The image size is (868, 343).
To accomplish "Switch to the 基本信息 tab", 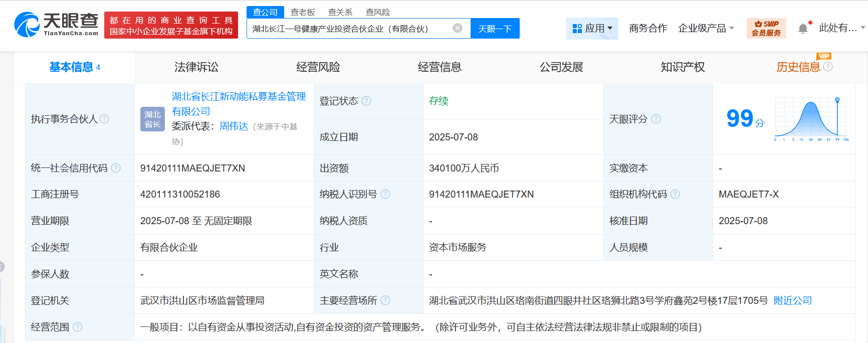I will click(x=75, y=67).
